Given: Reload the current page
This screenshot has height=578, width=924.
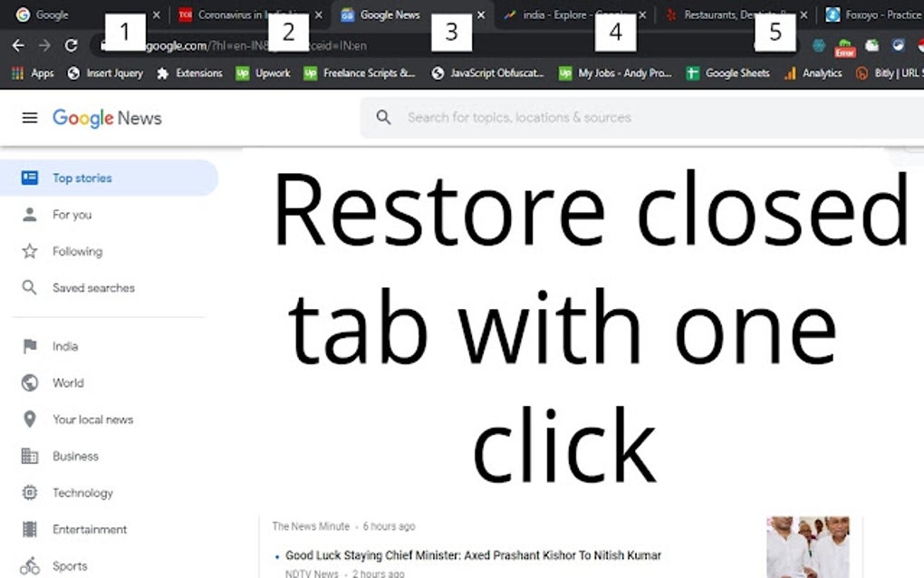Looking at the screenshot, I should point(73,44).
